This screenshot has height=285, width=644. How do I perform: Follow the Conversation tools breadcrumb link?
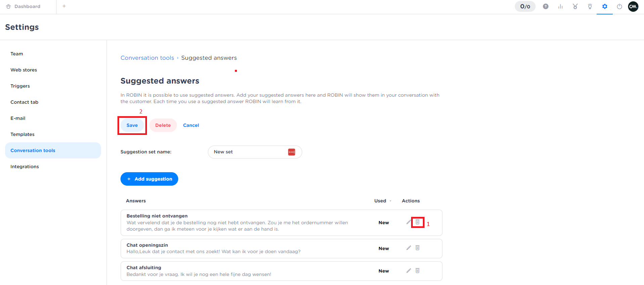point(147,58)
